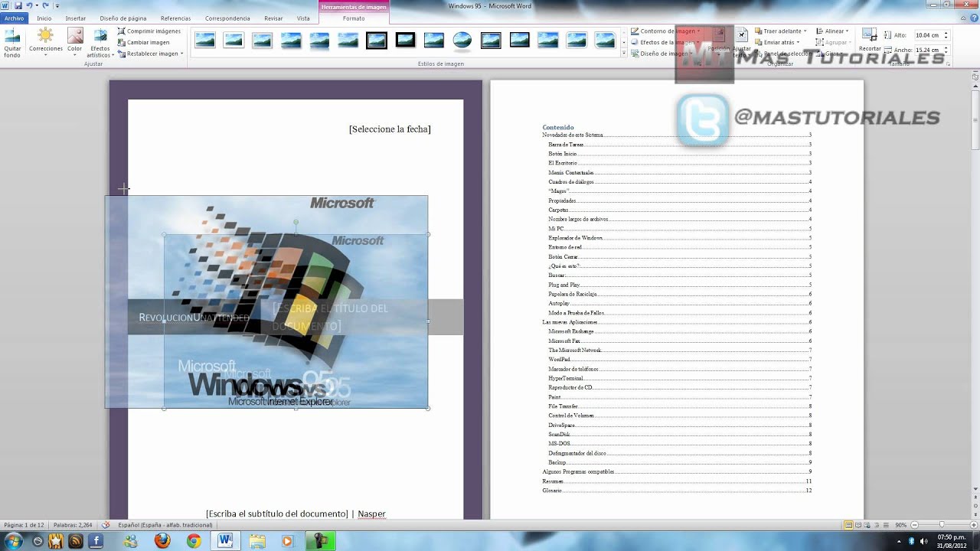Apply the first picture style thumbnail
Viewport: 980px width, 551px height.
coord(205,40)
